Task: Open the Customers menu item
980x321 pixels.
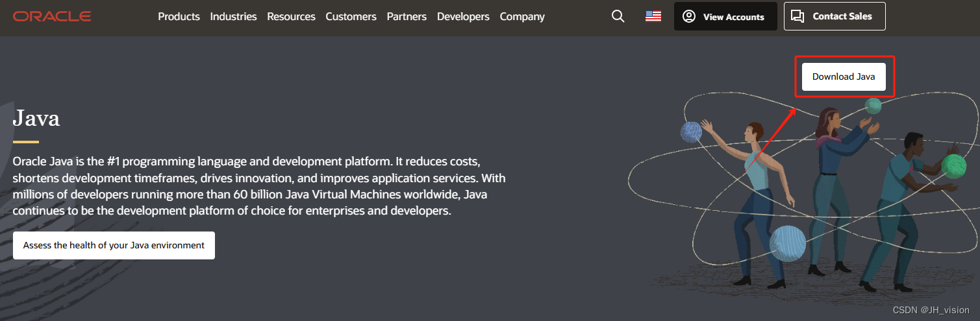Action: click(x=351, y=17)
